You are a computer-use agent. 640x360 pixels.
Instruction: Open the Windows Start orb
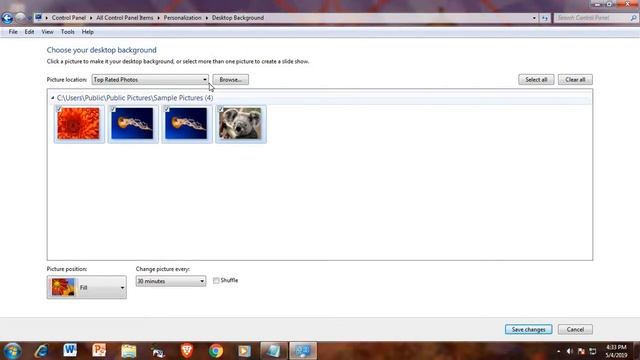12,351
